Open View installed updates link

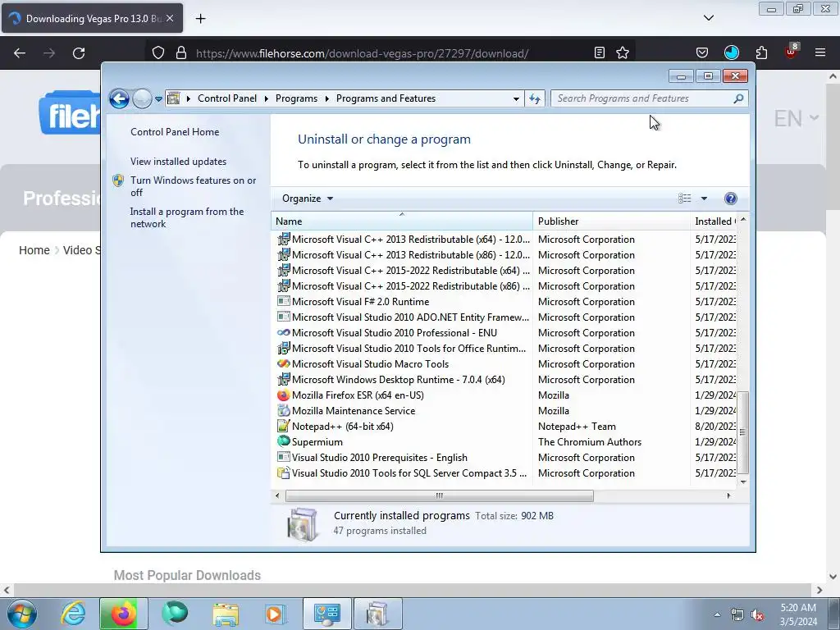pyautogui.click(x=178, y=162)
